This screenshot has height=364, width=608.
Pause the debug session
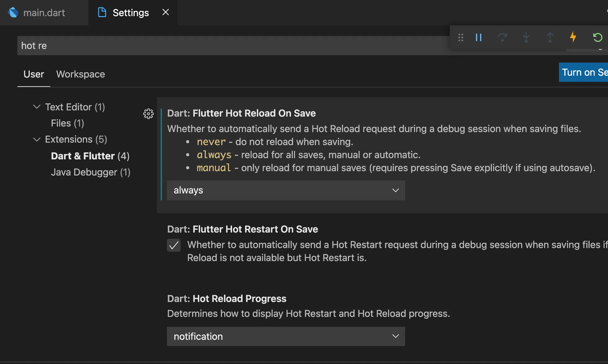(479, 38)
